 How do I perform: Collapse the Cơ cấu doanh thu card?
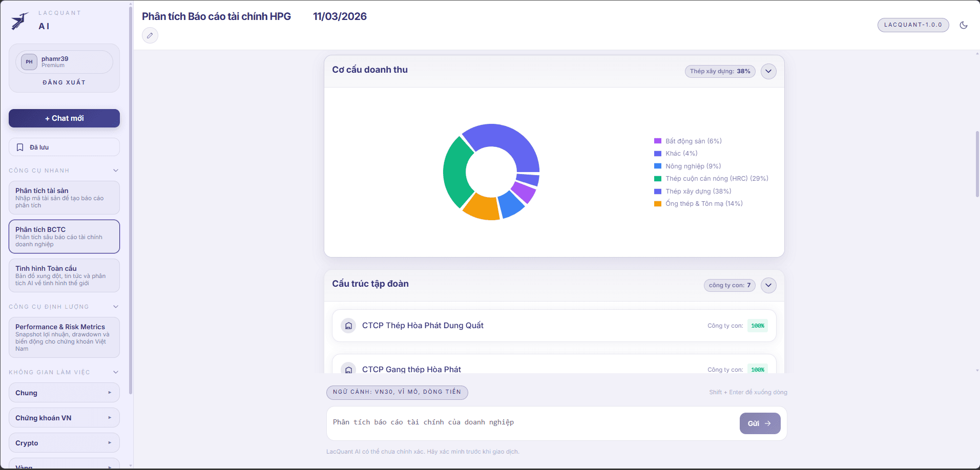point(768,71)
